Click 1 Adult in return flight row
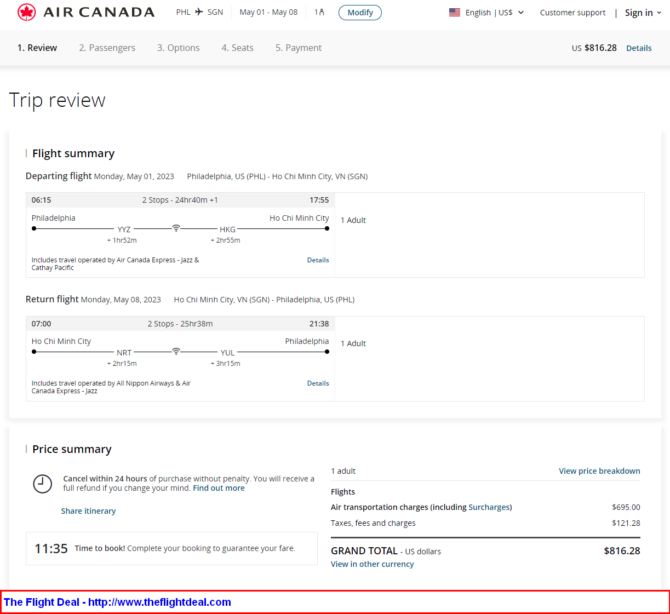This screenshot has height=614, width=670. tap(353, 344)
